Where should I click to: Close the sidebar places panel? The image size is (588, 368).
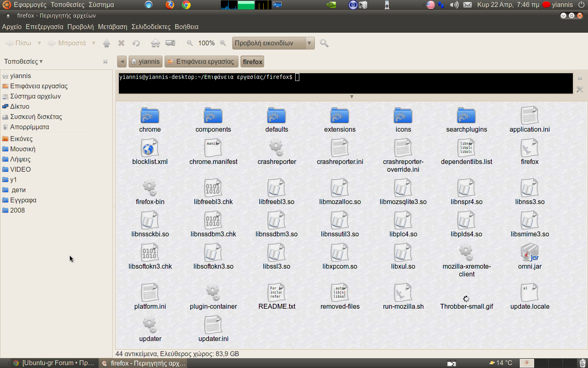tap(105, 62)
